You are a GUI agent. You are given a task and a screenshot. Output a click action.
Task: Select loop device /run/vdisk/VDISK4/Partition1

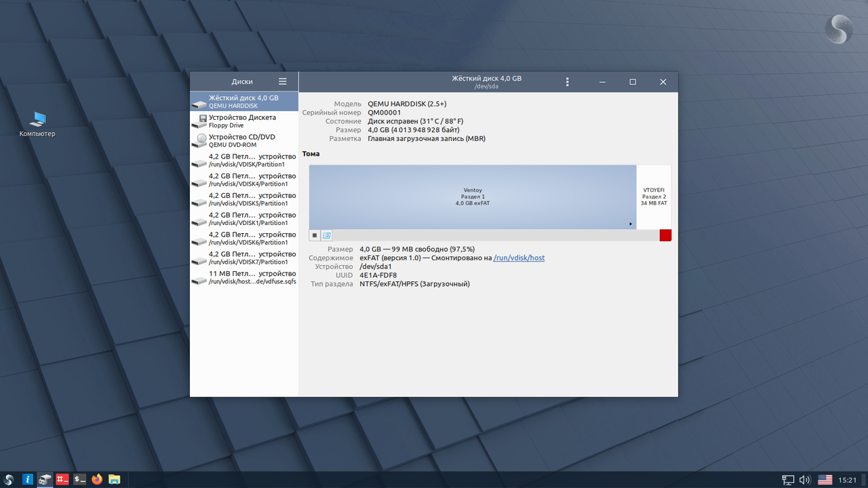tap(244, 180)
